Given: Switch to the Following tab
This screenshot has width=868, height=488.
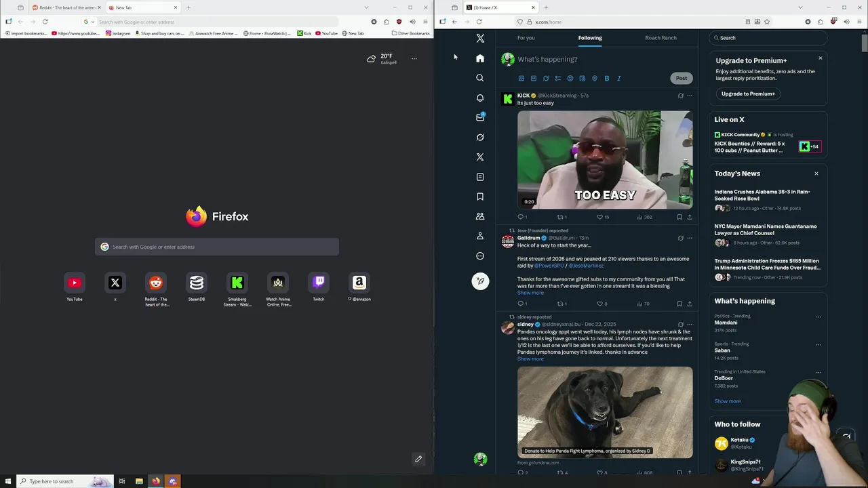Looking at the screenshot, I should pyautogui.click(x=590, y=38).
